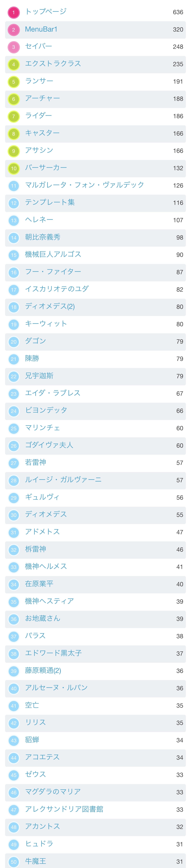Click the rank 38 badge beside エドワード黒太子
The width and height of the screenshot is (191, 868).
pyautogui.click(x=13, y=654)
